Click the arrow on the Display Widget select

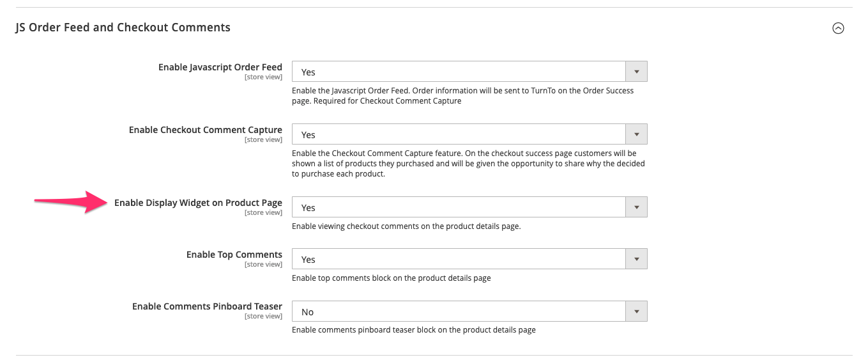(x=636, y=207)
